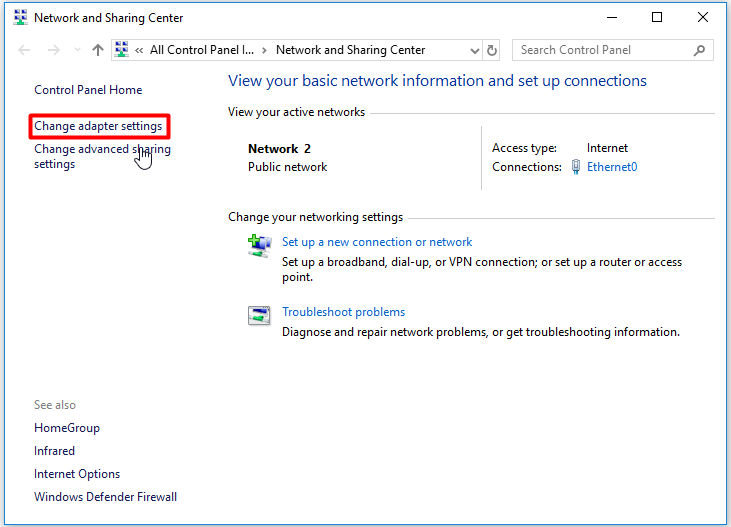731x527 pixels.
Task: Maximize the Network and Sharing Center window
Action: pos(657,18)
